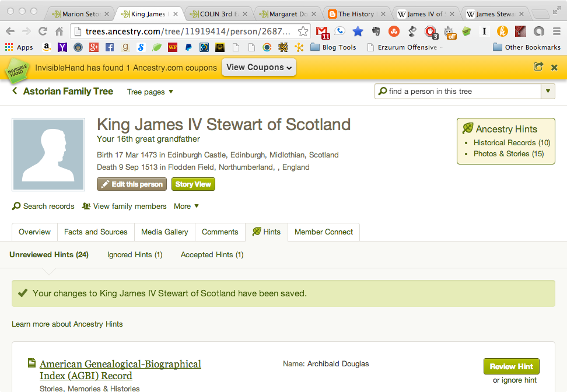Expand the View Coupons dropdown
This screenshot has width=567, height=392.
(258, 67)
